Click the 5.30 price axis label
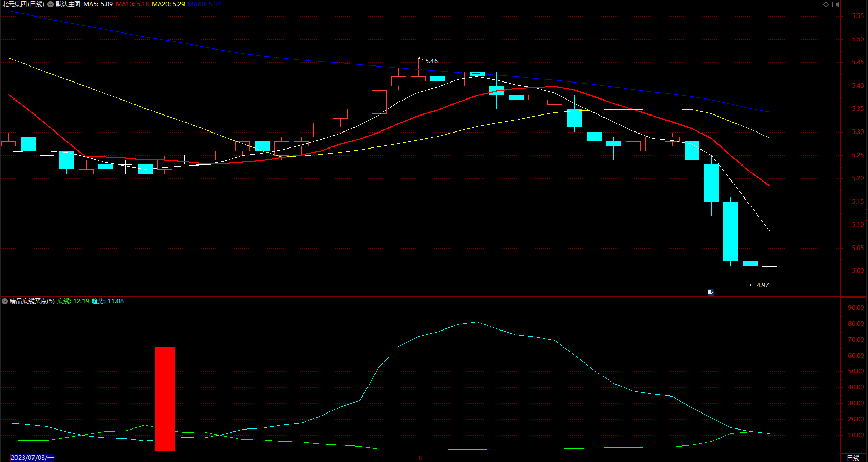The height and width of the screenshot is (462, 868). pyautogui.click(x=858, y=132)
